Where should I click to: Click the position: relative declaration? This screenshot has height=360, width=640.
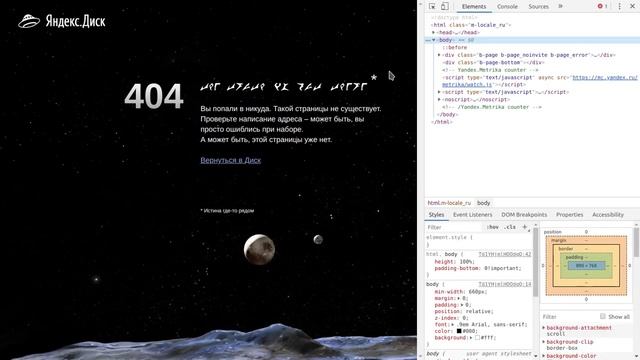[x=464, y=311]
